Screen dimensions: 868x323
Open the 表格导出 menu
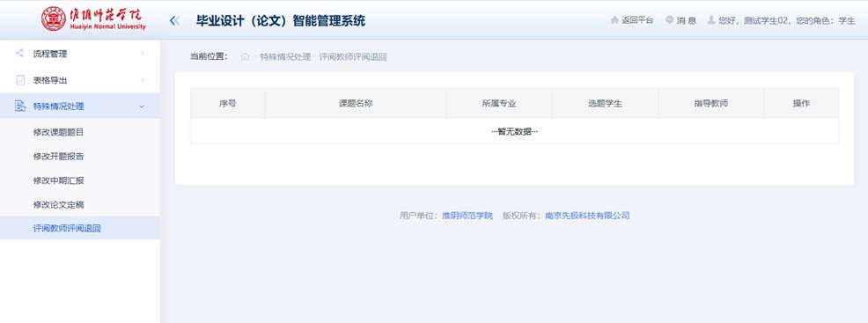pos(80,80)
